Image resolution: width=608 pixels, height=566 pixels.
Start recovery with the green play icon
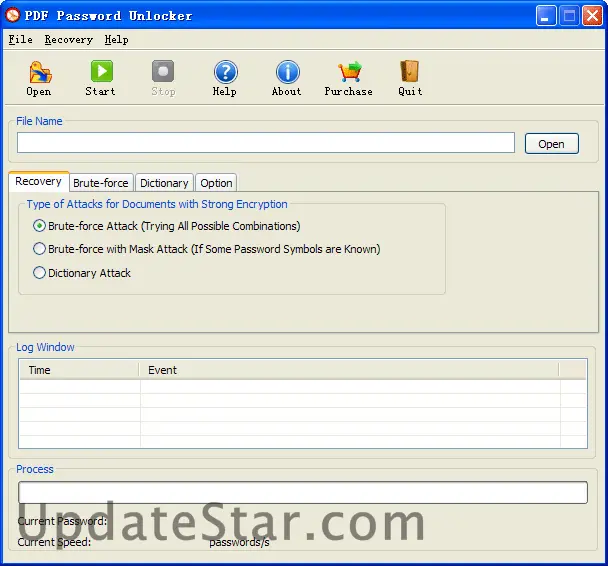coord(102,71)
